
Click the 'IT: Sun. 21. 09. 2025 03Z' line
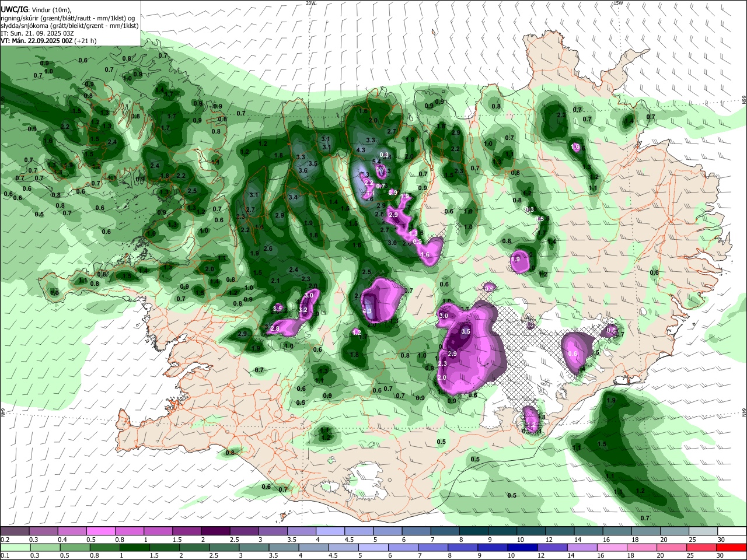click(x=37, y=33)
